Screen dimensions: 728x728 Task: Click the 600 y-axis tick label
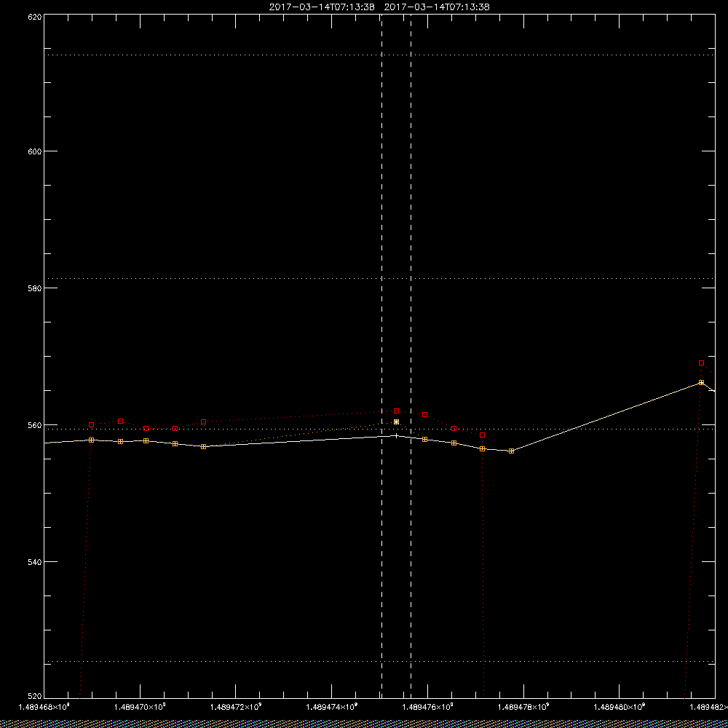point(35,151)
